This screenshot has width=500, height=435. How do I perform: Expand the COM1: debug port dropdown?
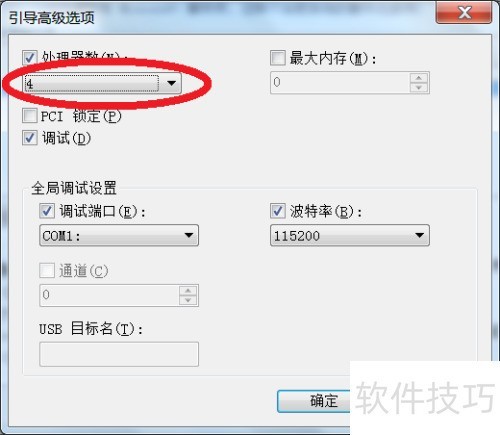(x=119, y=235)
